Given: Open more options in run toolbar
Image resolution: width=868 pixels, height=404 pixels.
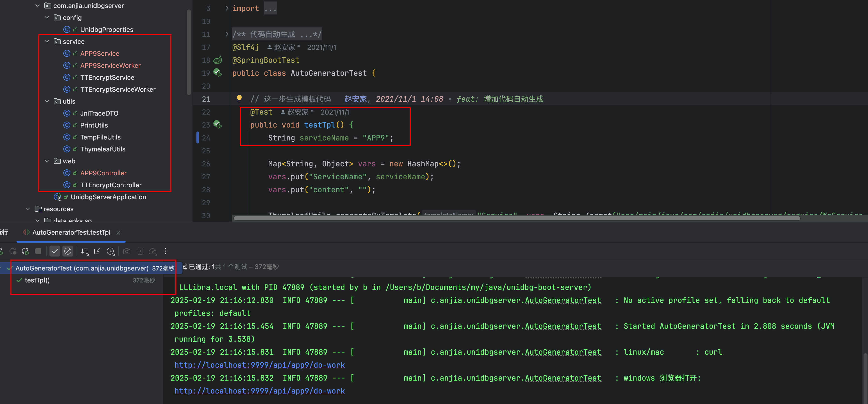Looking at the screenshot, I should pyautogui.click(x=166, y=251).
